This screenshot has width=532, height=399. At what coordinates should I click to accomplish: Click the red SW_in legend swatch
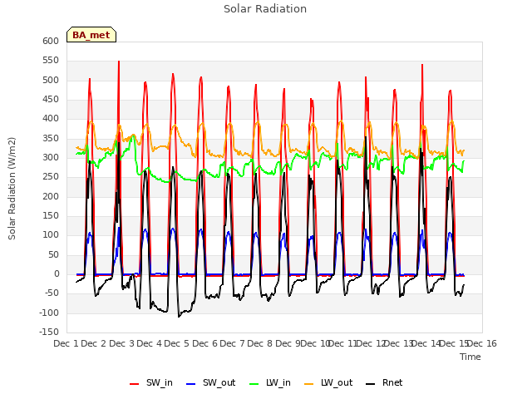click(x=135, y=384)
